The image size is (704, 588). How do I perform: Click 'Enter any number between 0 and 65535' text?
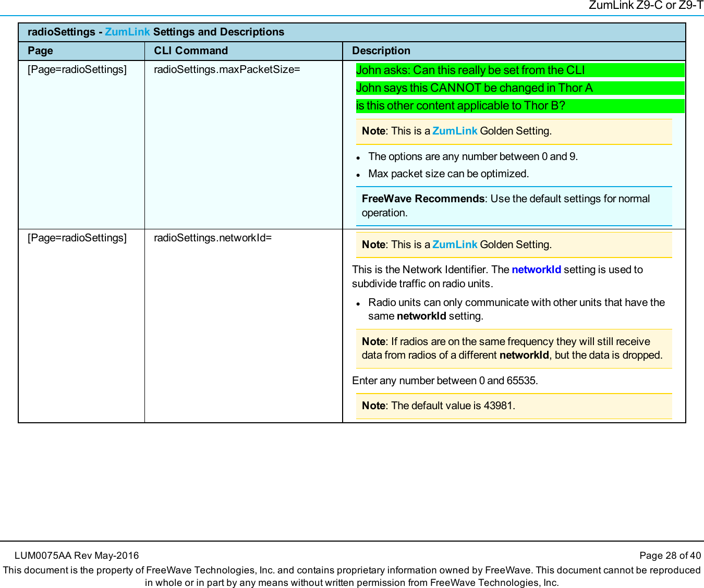click(445, 381)
